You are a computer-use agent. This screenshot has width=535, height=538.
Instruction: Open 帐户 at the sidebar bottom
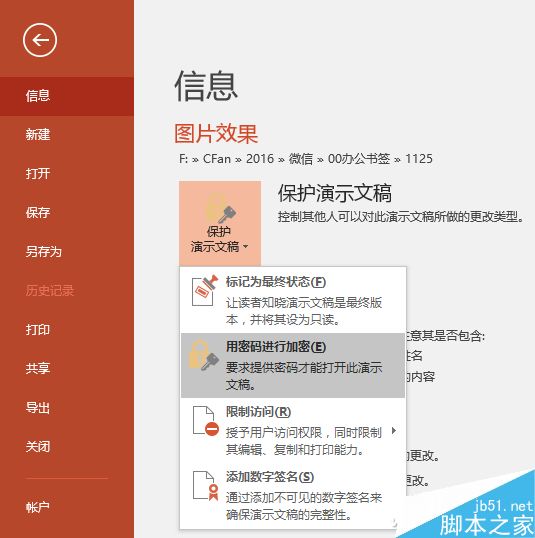67,507
